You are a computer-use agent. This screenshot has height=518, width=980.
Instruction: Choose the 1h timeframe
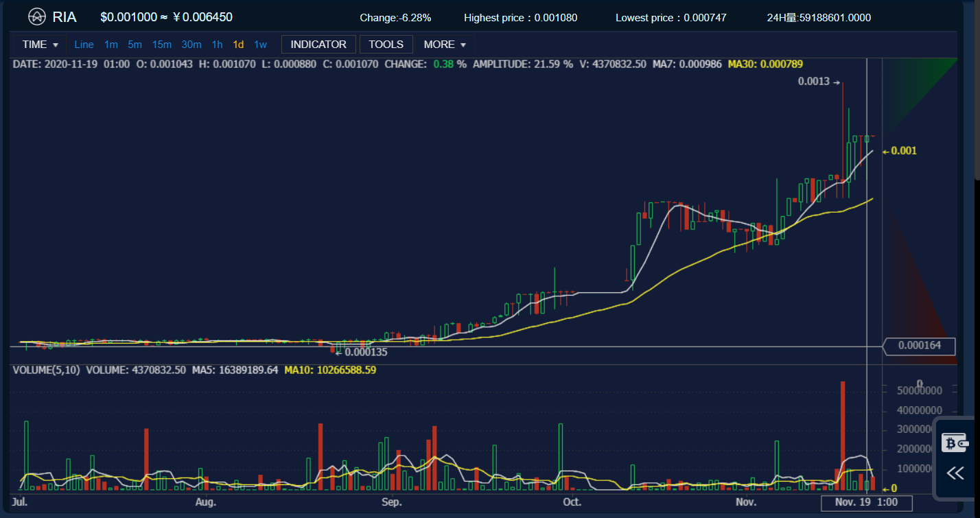(x=217, y=45)
